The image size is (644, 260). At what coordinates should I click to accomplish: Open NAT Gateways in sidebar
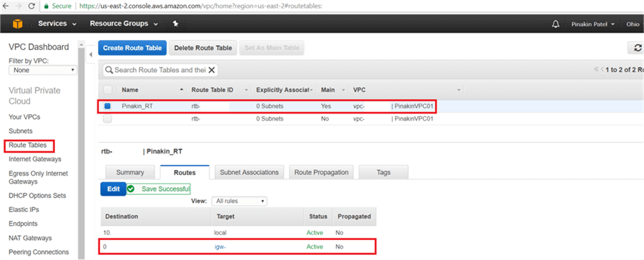(30, 238)
